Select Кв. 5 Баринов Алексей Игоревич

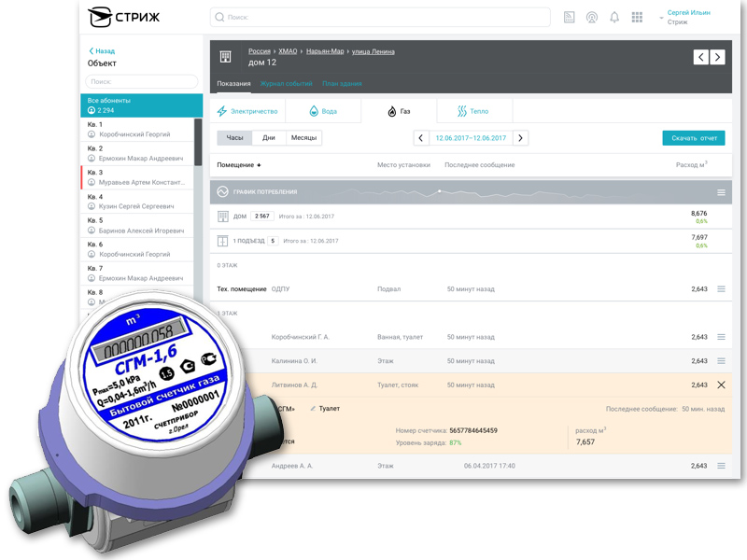pyautogui.click(x=137, y=225)
